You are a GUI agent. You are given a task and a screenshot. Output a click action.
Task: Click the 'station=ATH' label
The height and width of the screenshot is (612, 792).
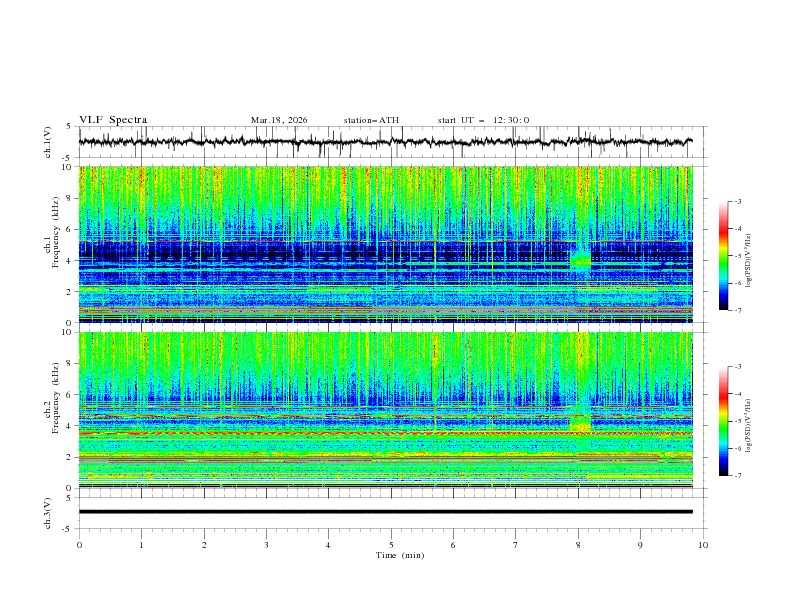371,120
